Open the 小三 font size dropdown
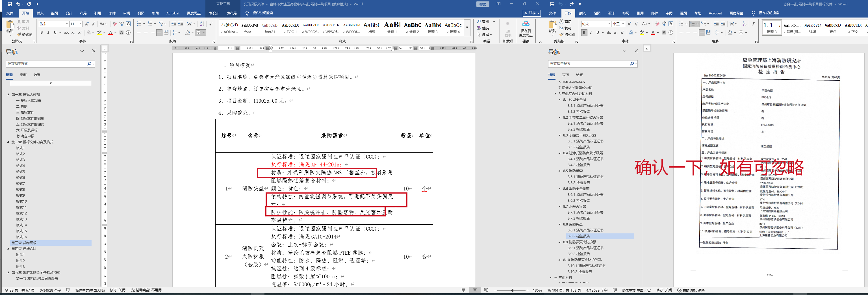 click(623, 24)
